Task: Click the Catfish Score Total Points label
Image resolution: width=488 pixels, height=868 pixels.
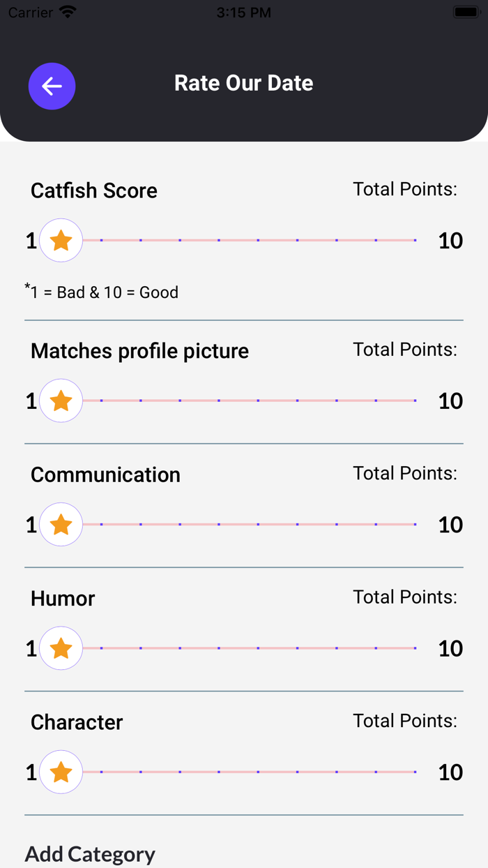Action: [405, 189]
